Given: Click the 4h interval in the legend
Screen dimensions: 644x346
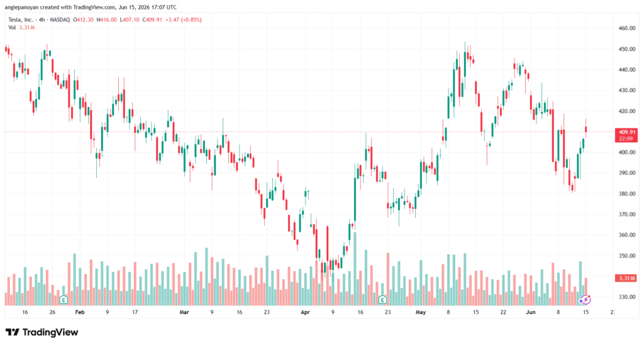Looking at the screenshot, I should pos(42,20).
